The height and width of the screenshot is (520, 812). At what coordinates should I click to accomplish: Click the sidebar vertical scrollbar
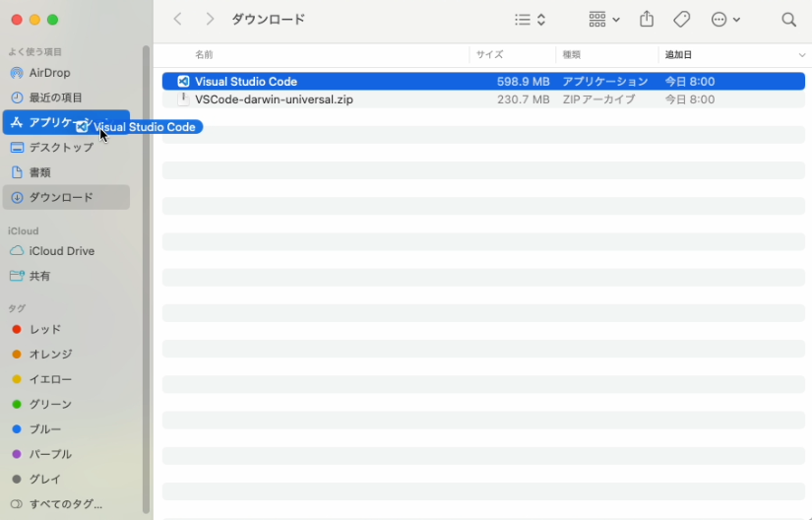[x=146, y=280]
